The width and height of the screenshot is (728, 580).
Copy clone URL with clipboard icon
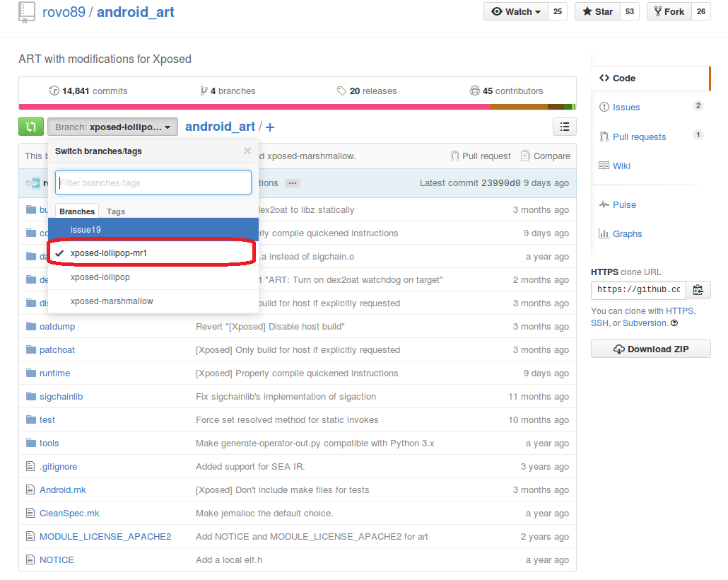click(698, 289)
